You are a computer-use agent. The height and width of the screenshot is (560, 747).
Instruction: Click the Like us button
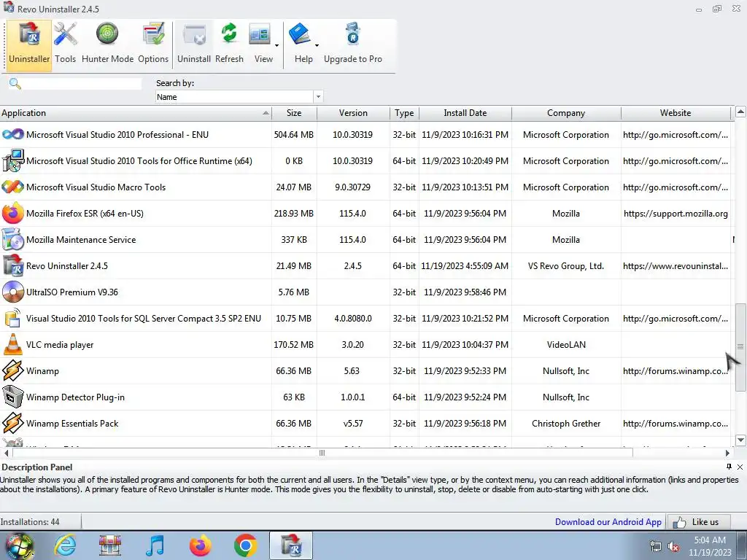click(x=699, y=522)
